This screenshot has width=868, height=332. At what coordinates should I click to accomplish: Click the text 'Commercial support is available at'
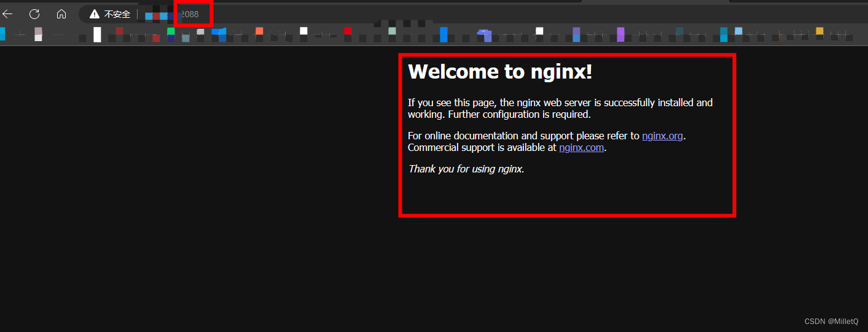(482, 148)
